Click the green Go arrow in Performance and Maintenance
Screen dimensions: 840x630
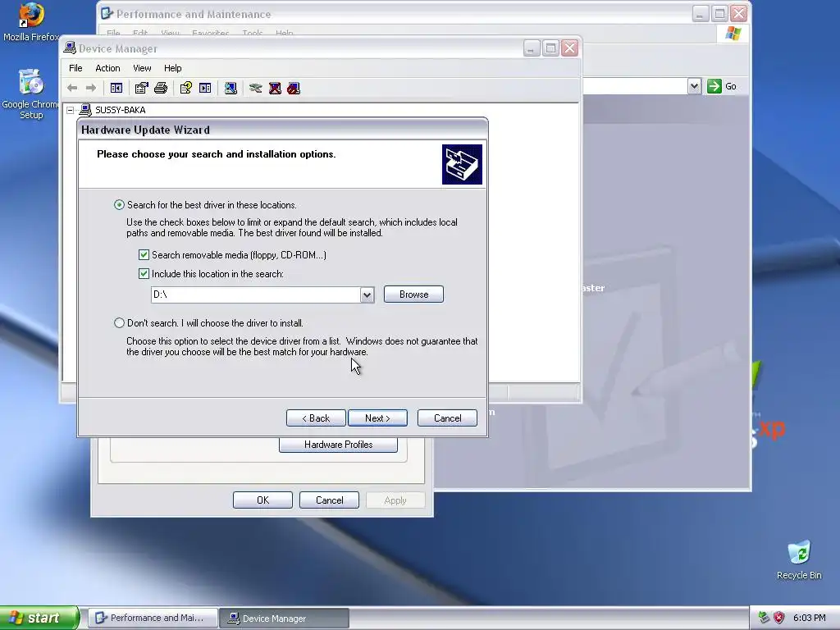714,86
